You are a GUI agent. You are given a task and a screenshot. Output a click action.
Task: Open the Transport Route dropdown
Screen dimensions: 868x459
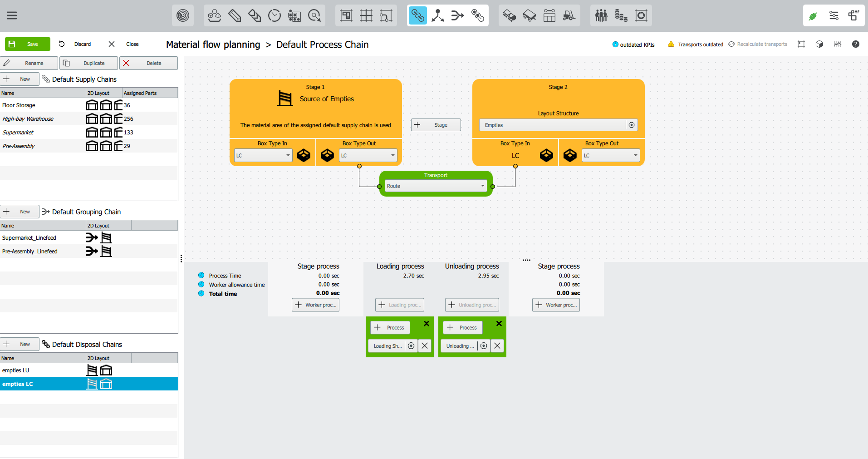(x=436, y=186)
